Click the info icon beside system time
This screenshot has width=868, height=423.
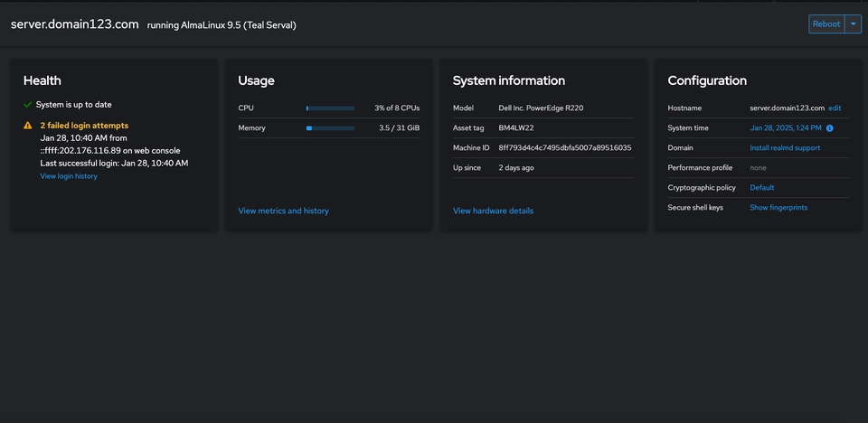(x=830, y=128)
